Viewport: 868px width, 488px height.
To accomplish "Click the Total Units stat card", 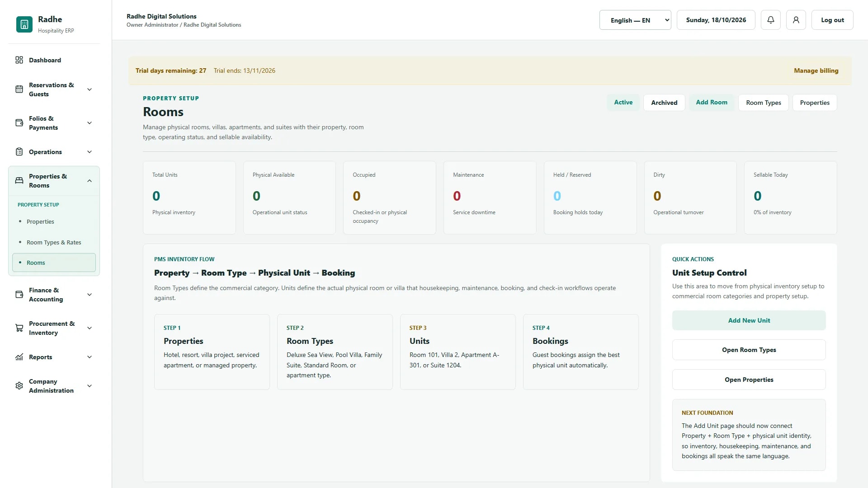I will 189,197.
